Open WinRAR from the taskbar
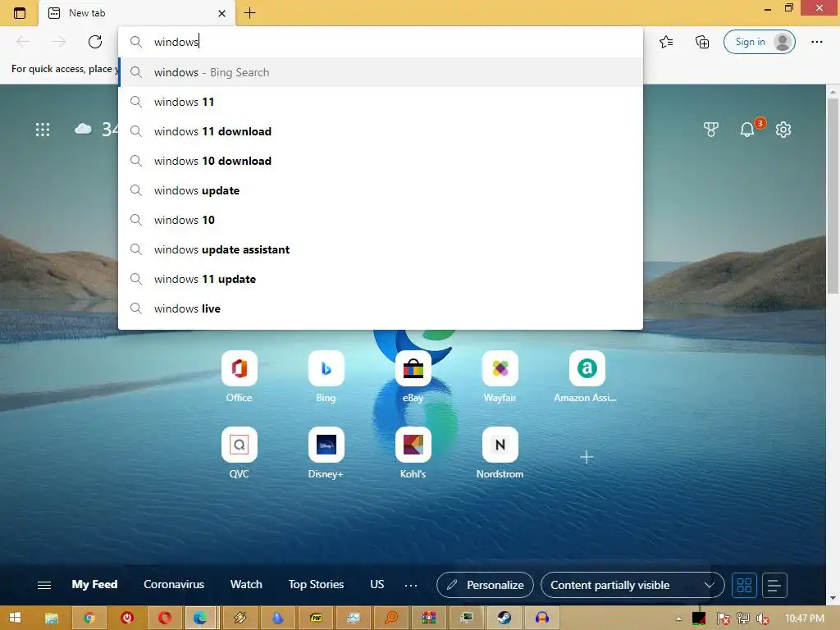Viewport: 840px width, 630px height. [x=428, y=619]
